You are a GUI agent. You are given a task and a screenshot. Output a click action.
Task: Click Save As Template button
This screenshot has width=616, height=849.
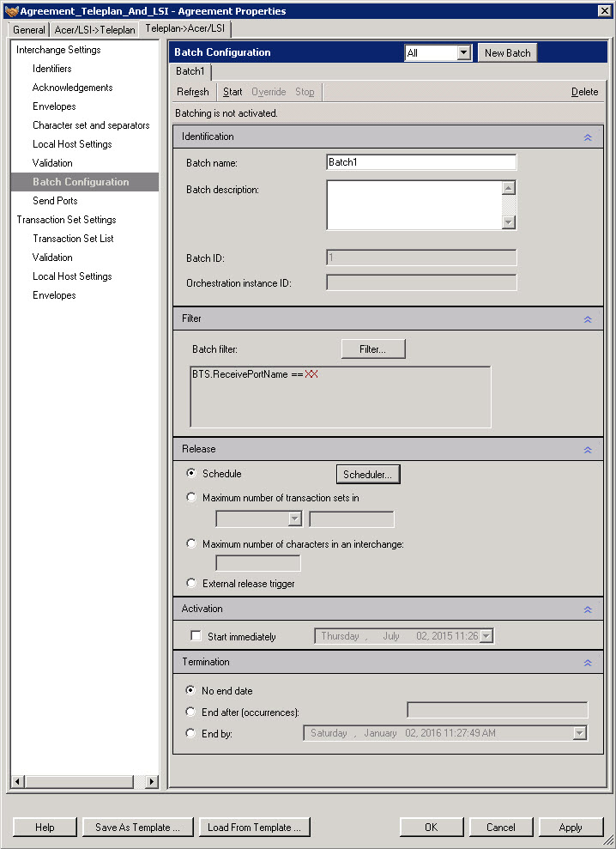coord(137,827)
